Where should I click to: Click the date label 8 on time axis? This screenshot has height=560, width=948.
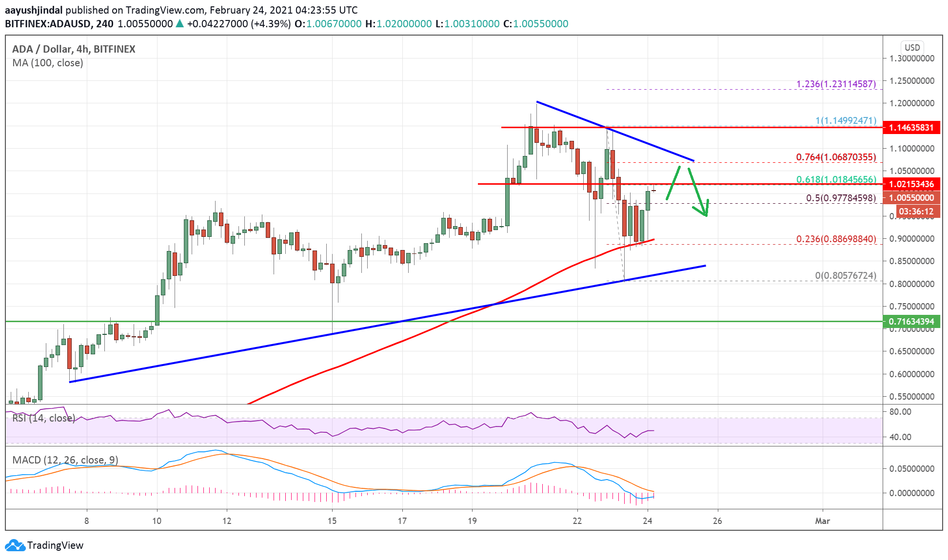point(87,521)
